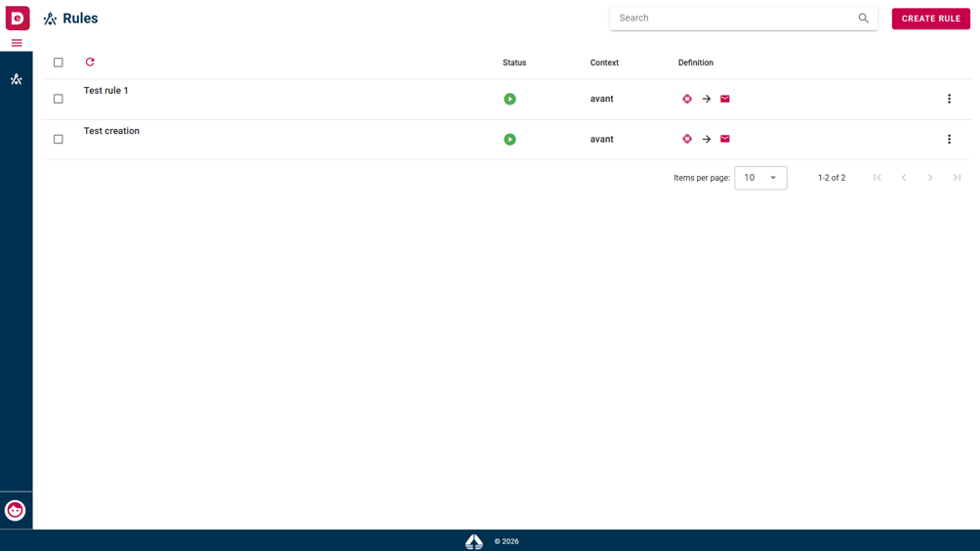This screenshot has height=551, width=980.
Task: Click the email action icon for Test rule 1
Action: click(725, 99)
